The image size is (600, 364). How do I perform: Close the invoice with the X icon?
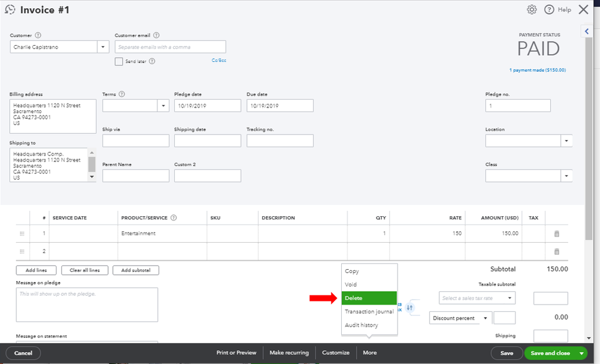583,10
